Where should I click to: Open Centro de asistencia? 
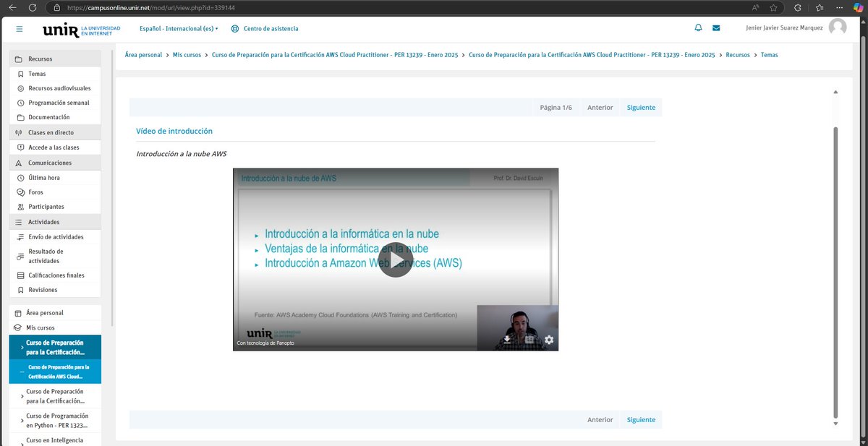click(x=265, y=29)
